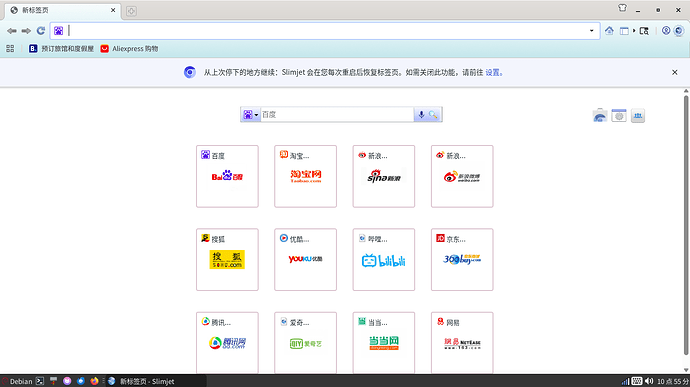Click Baidu paw icon in address bar
The image size is (690, 387).
tap(59, 31)
